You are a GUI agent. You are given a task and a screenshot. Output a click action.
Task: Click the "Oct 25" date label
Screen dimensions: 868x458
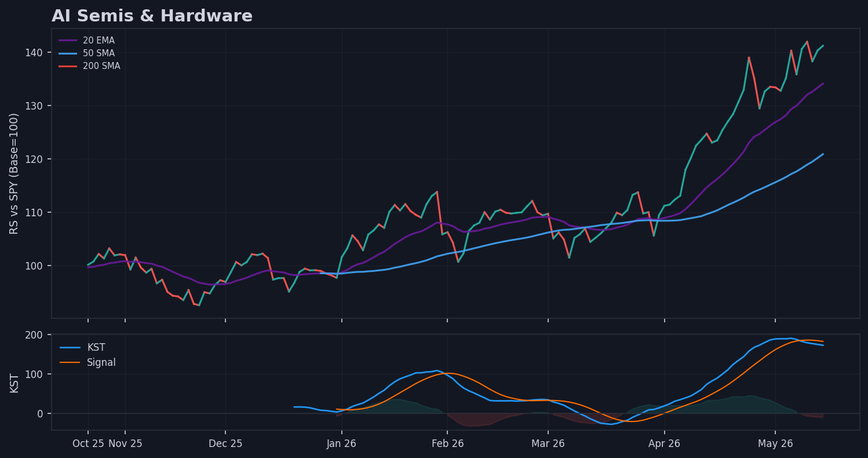(88, 444)
